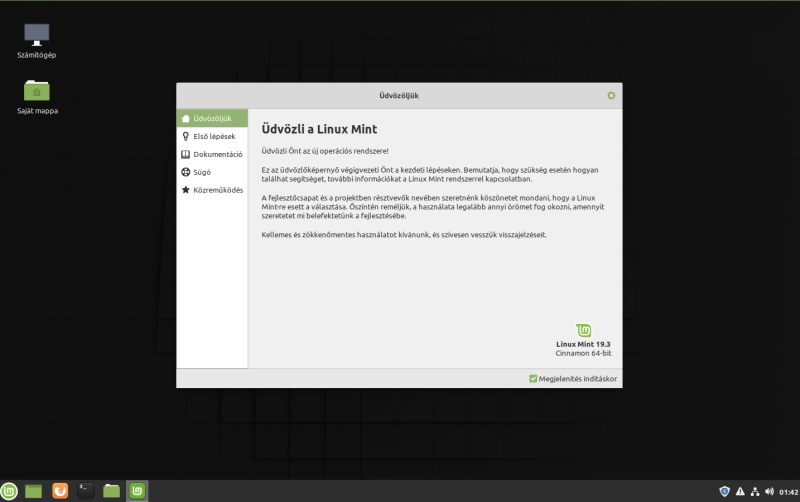Click the book icon beside Dokumentáció
This screenshot has width=800, height=502.
pyautogui.click(x=186, y=154)
